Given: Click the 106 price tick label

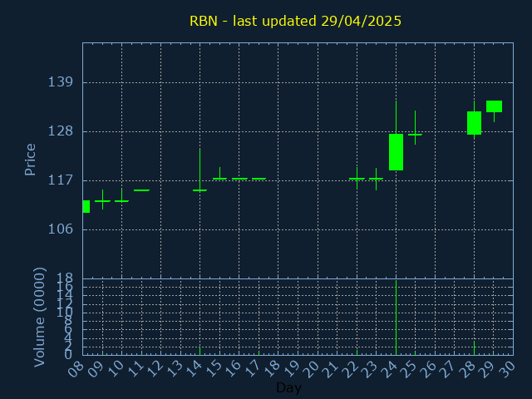Looking at the screenshot, I should (61, 229).
